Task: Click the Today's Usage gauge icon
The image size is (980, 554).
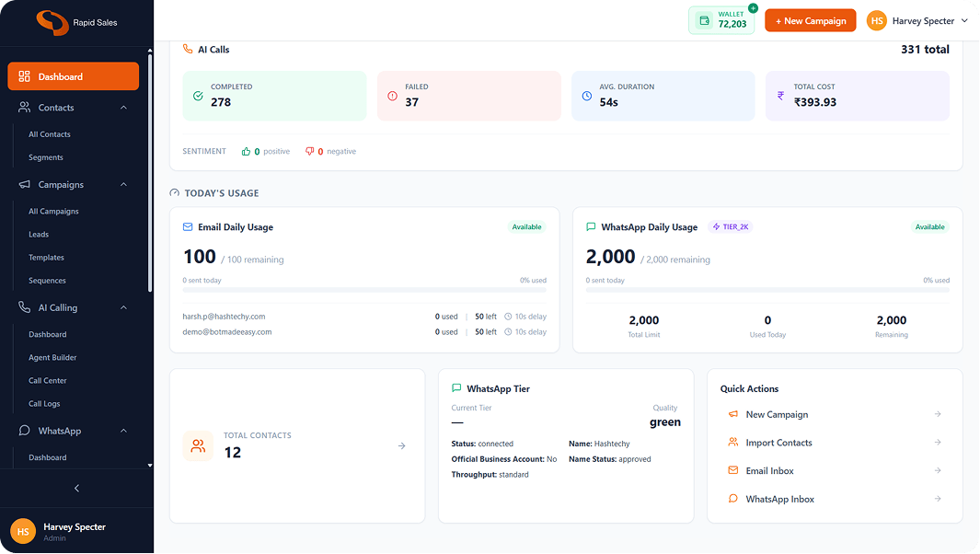Action: click(174, 193)
